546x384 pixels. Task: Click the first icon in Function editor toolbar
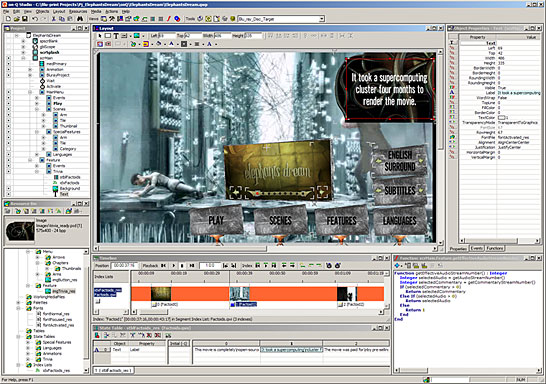[x=397, y=266]
